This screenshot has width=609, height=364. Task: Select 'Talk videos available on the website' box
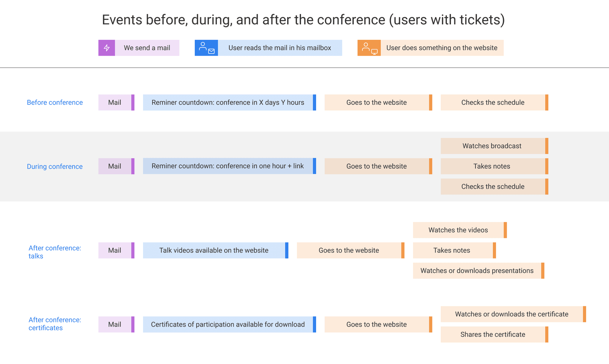click(x=214, y=250)
